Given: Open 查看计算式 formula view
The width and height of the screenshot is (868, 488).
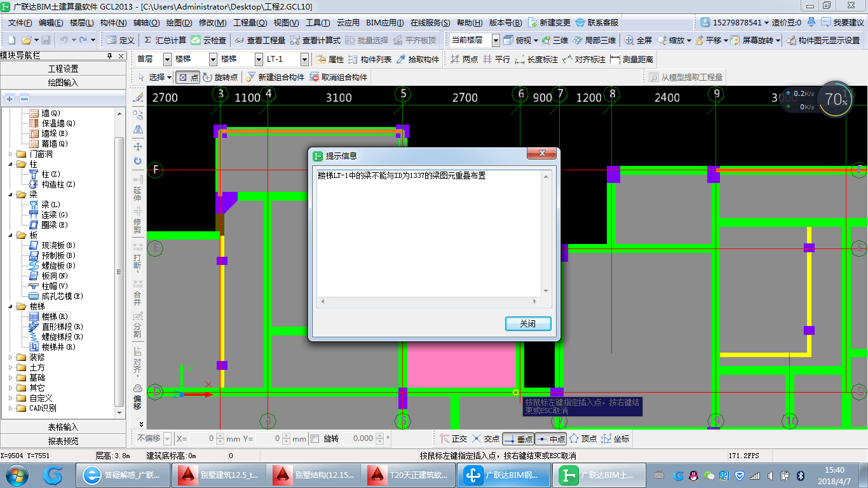Looking at the screenshot, I should pos(315,40).
